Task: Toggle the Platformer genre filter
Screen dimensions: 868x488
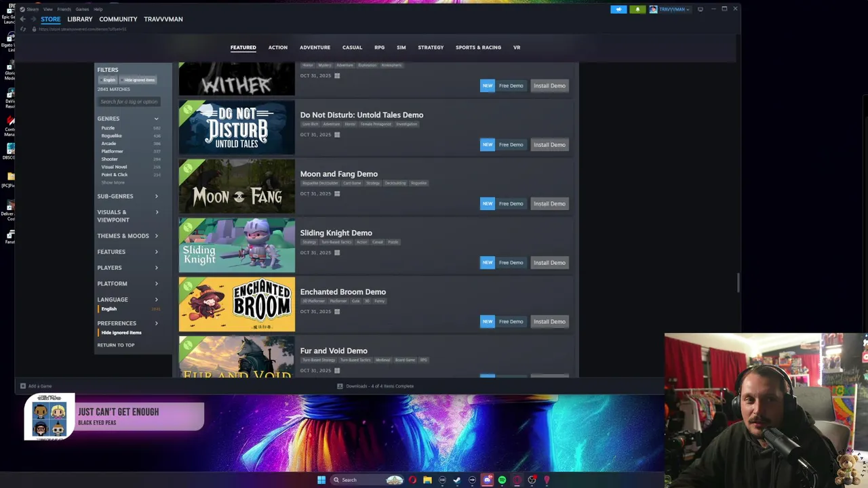Action: tap(113, 151)
